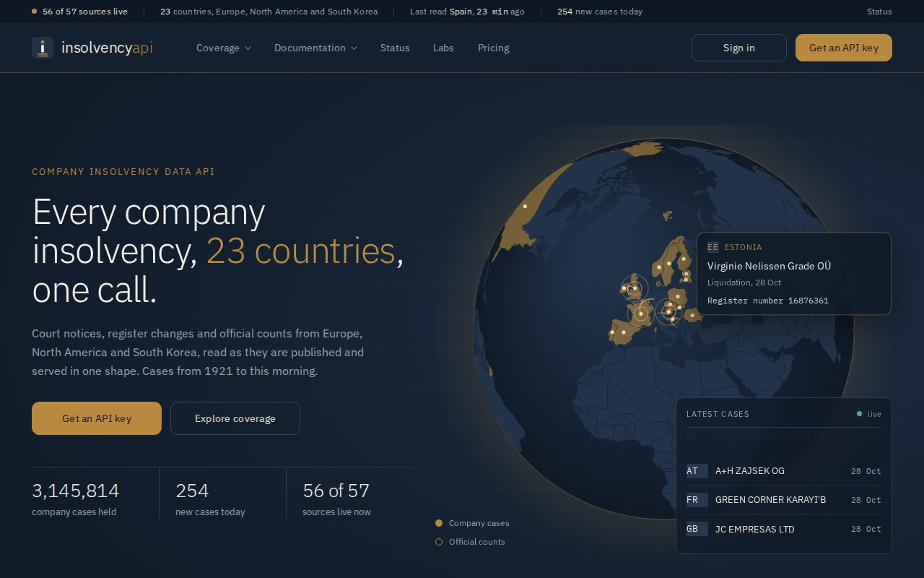The width and height of the screenshot is (924, 578).
Task: Click '23 countries, Europe, North America' top text
Action: coord(269,12)
